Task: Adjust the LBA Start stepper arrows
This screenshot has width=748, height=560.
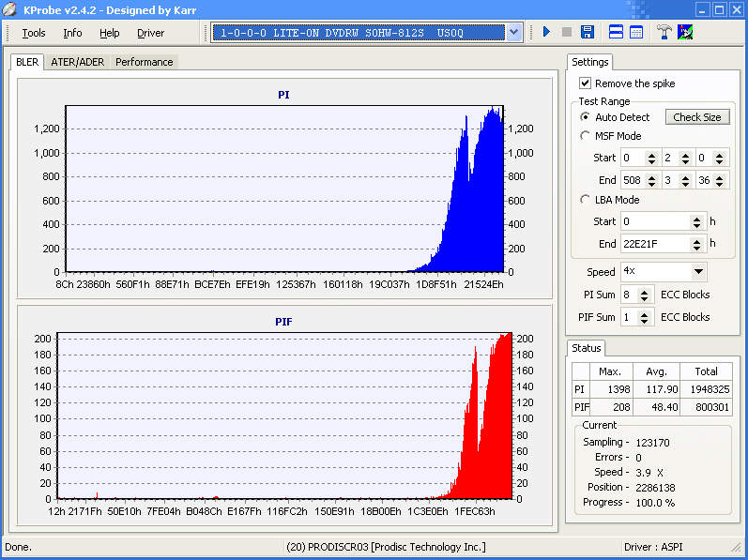Action: 696,221
